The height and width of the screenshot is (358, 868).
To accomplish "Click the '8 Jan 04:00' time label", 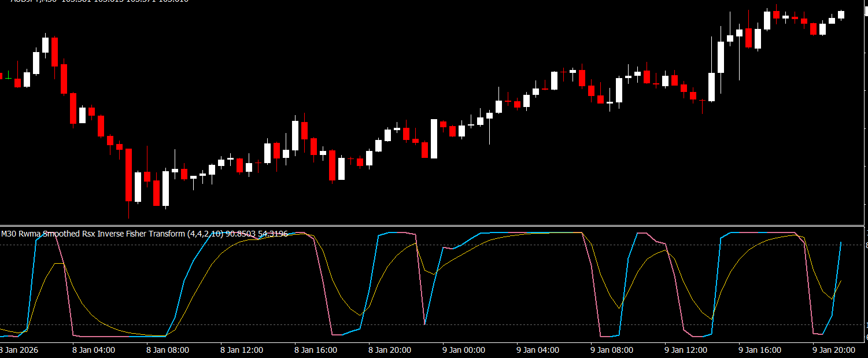I will click(x=93, y=350).
